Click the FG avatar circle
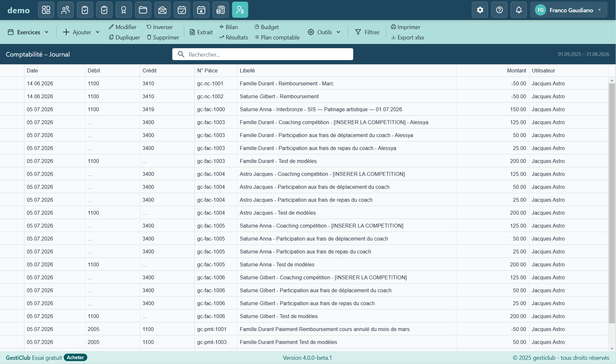This screenshot has width=616, height=364. pyautogui.click(x=541, y=10)
